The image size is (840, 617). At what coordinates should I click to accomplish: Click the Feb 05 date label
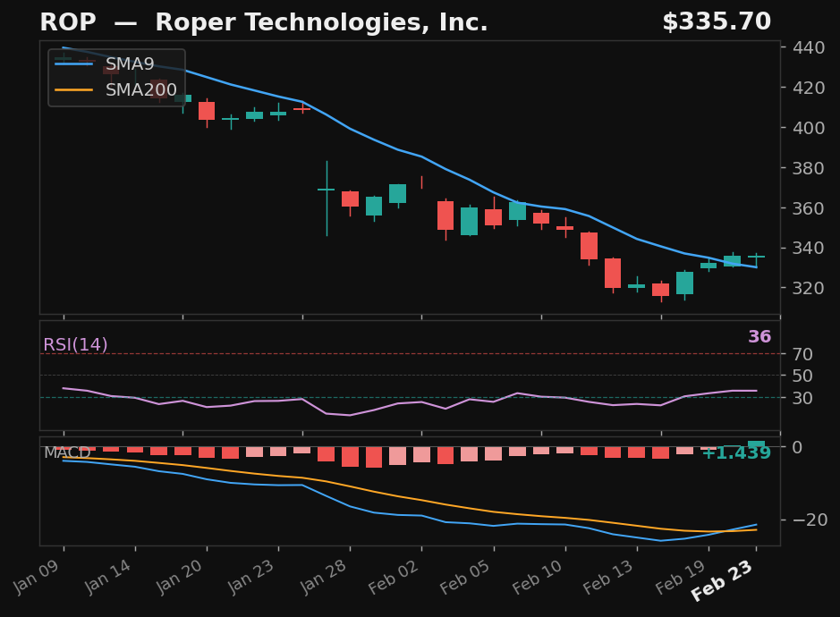[465, 578]
